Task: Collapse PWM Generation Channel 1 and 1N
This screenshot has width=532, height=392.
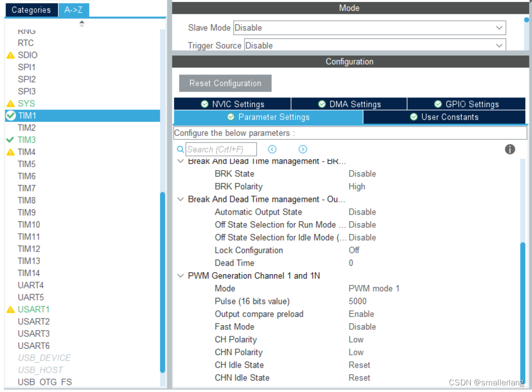Action: tap(181, 276)
